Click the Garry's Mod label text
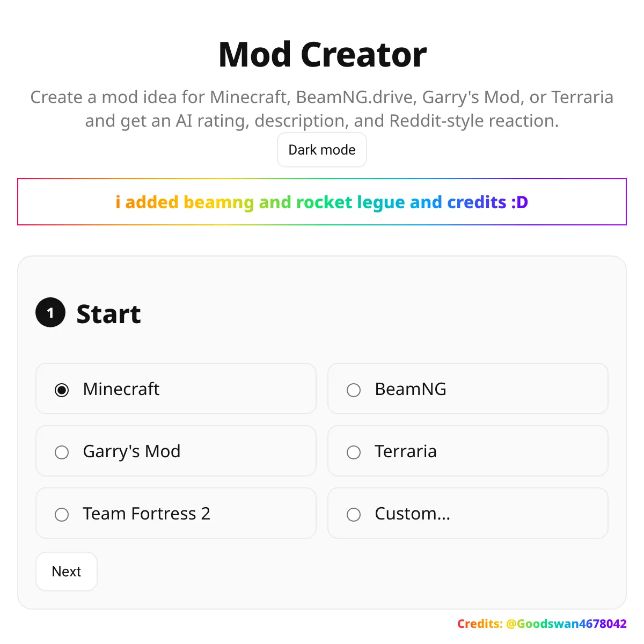This screenshot has height=644, width=644. click(131, 451)
